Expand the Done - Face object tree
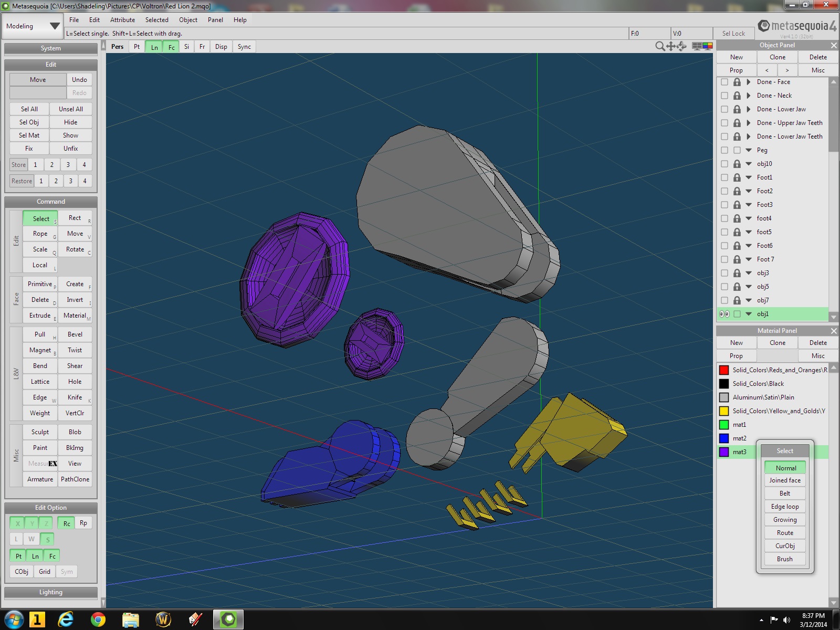 (x=749, y=82)
